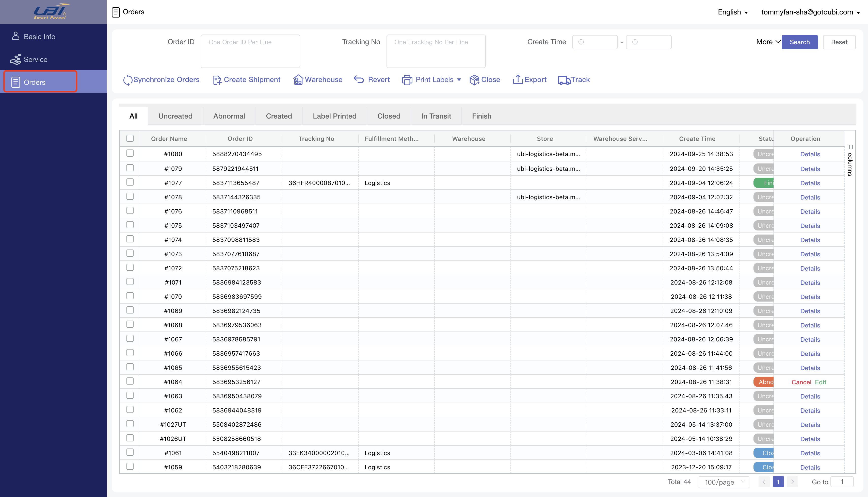
Task: Open the Print Labels dropdown arrow
Action: pos(459,80)
